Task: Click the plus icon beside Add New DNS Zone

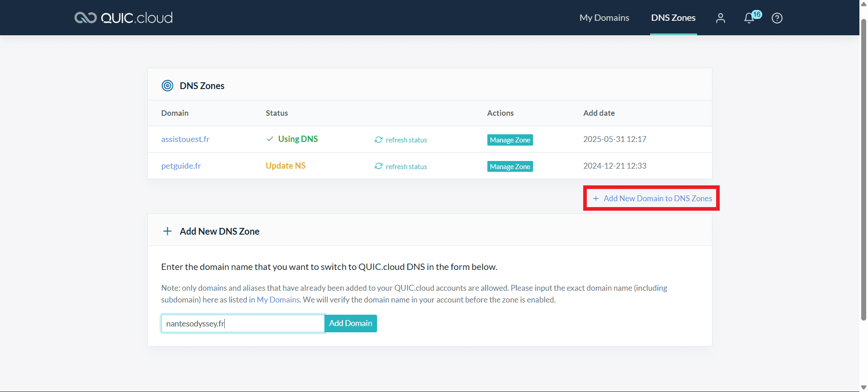Action: (167, 231)
